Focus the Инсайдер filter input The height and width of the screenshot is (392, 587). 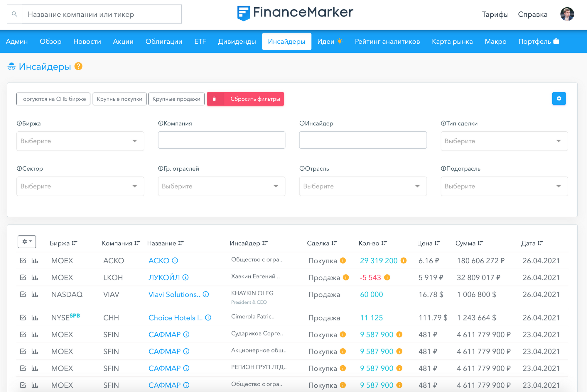point(363,140)
